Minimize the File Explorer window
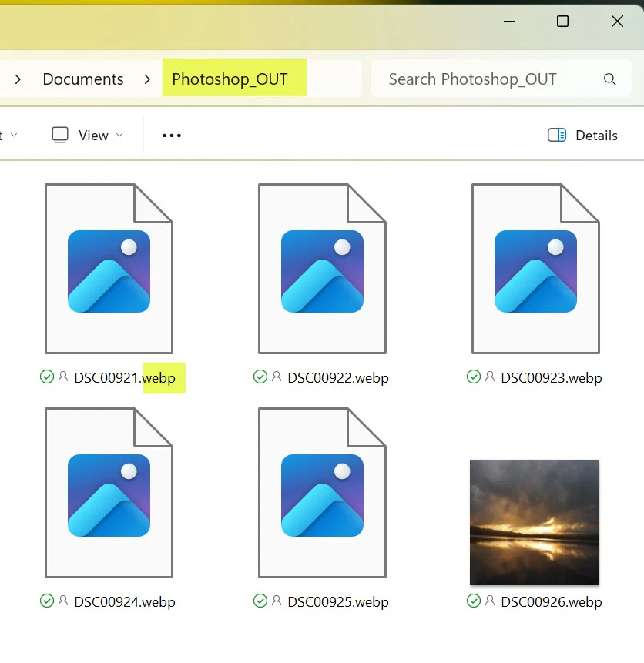 509,21
